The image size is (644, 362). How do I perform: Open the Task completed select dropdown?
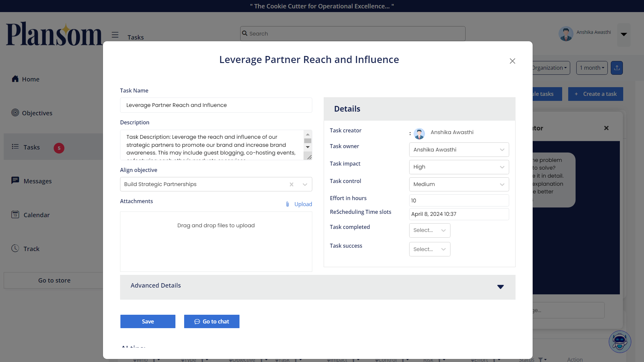429,230
